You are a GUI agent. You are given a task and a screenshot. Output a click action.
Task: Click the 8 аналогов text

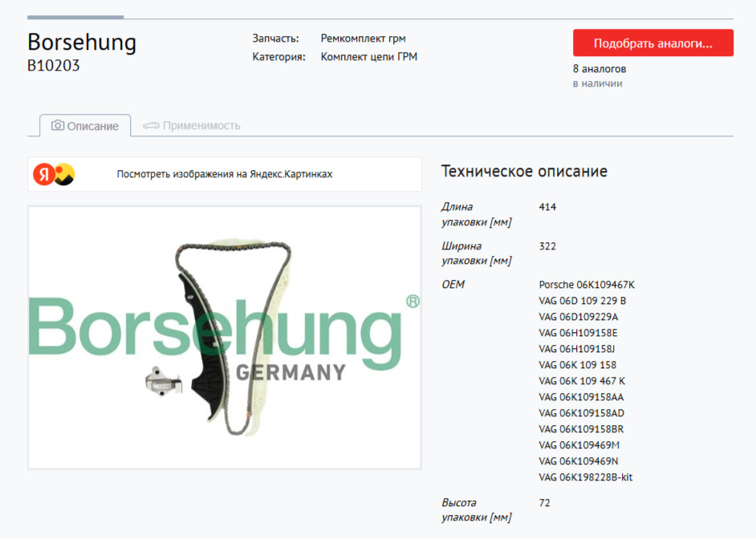coord(600,69)
